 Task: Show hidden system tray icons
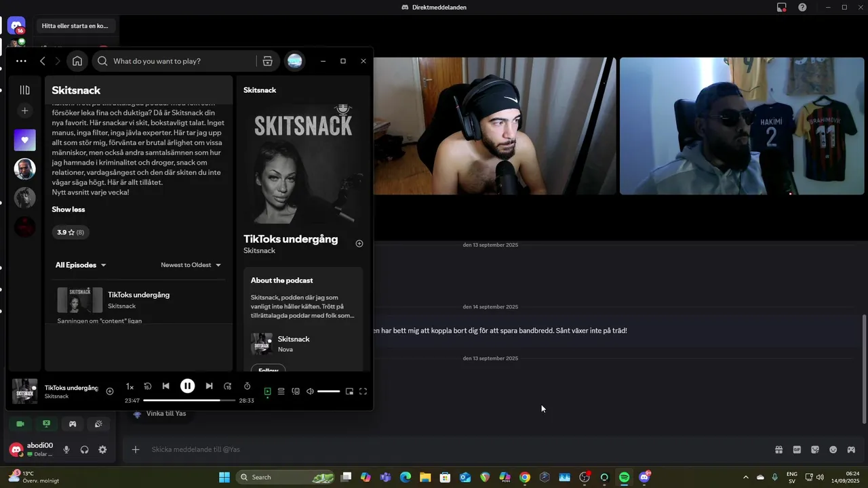(746, 477)
